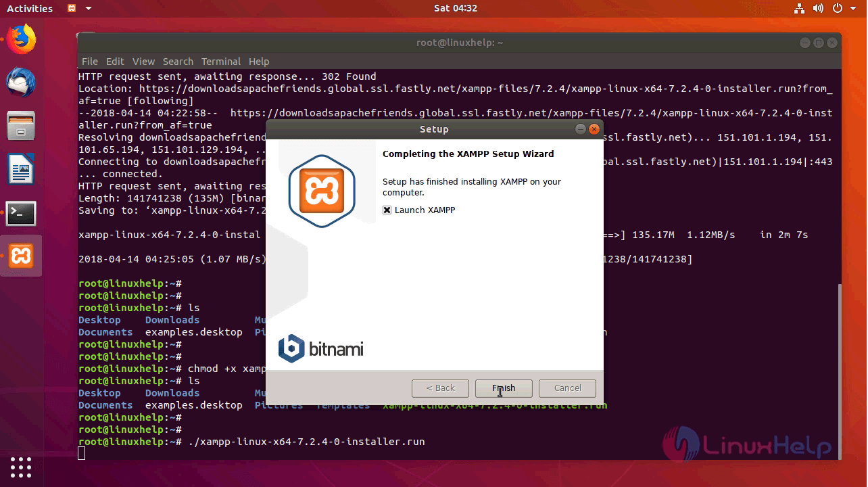Image resolution: width=868 pixels, height=487 pixels.
Task: Open the terminal View menu
Action: click(x=143, y=61)
